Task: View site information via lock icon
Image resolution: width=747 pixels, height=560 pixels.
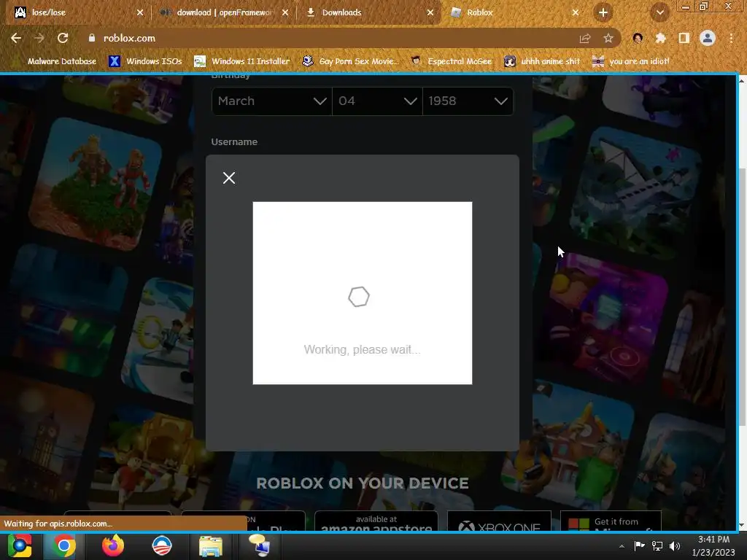Action: (91, 38)
